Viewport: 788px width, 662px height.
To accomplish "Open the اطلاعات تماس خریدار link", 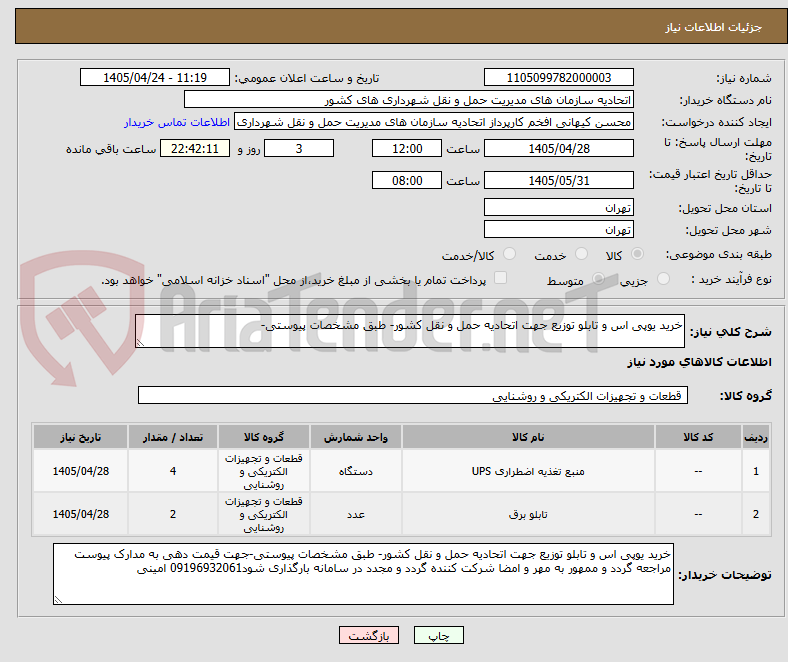I will (177, 122).
